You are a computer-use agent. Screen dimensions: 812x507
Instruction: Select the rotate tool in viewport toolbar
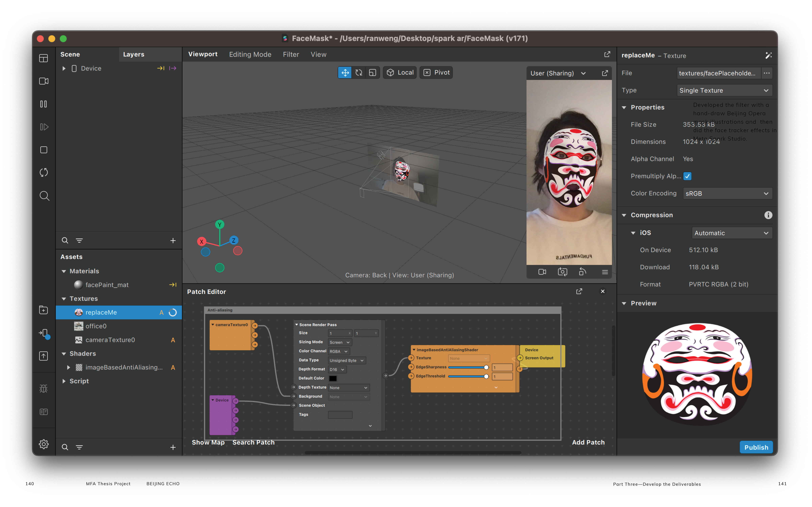pos(359,73)
